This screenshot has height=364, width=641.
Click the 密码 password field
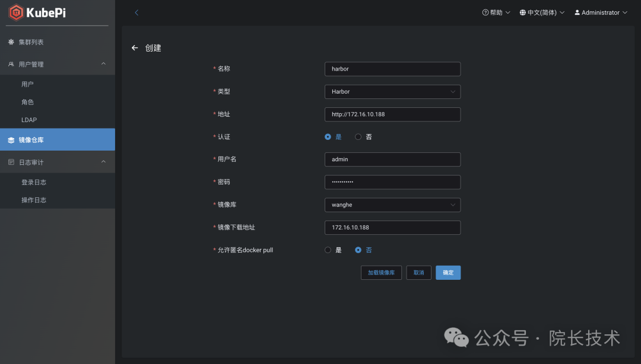click(x=392, y=182)
